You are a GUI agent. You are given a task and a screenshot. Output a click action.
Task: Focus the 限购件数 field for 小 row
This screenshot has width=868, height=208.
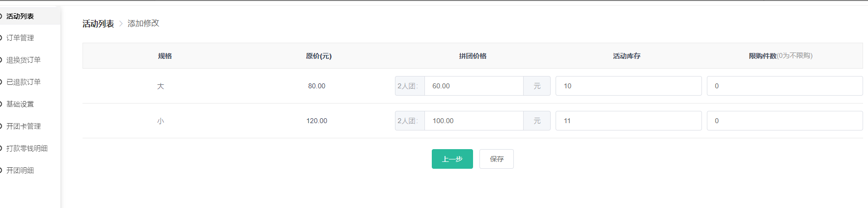pos(784,121)
